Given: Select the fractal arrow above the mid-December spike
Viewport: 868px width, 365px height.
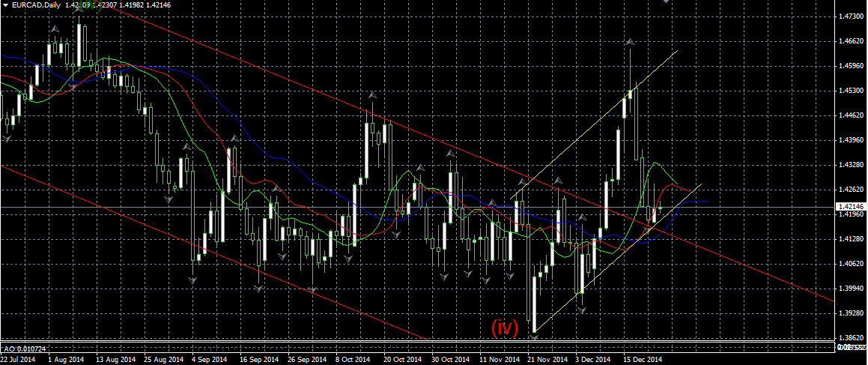Looking at the screenshot, I should click(x=630, y=41).
